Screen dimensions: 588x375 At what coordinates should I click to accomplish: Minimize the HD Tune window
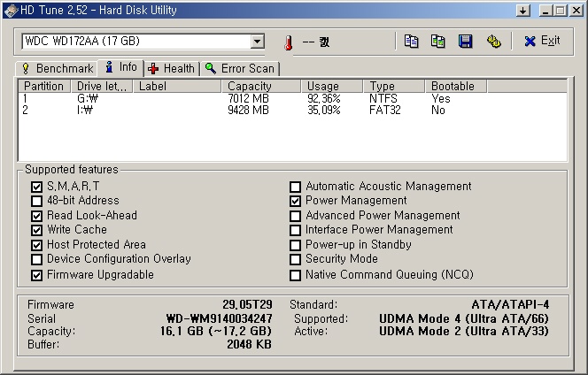pos(545,11)
